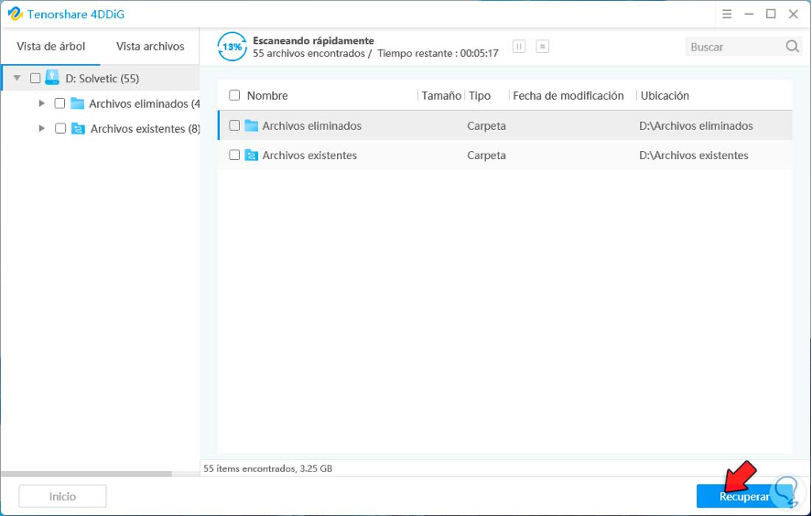Check Archivos eliminados row checkbox in list

coord(234,125)
